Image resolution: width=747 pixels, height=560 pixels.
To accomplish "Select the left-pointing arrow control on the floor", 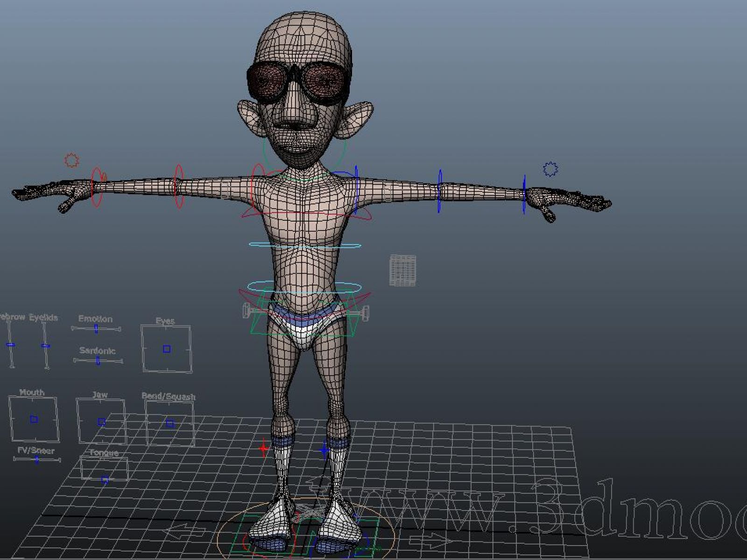I will [x=186, y=532].
